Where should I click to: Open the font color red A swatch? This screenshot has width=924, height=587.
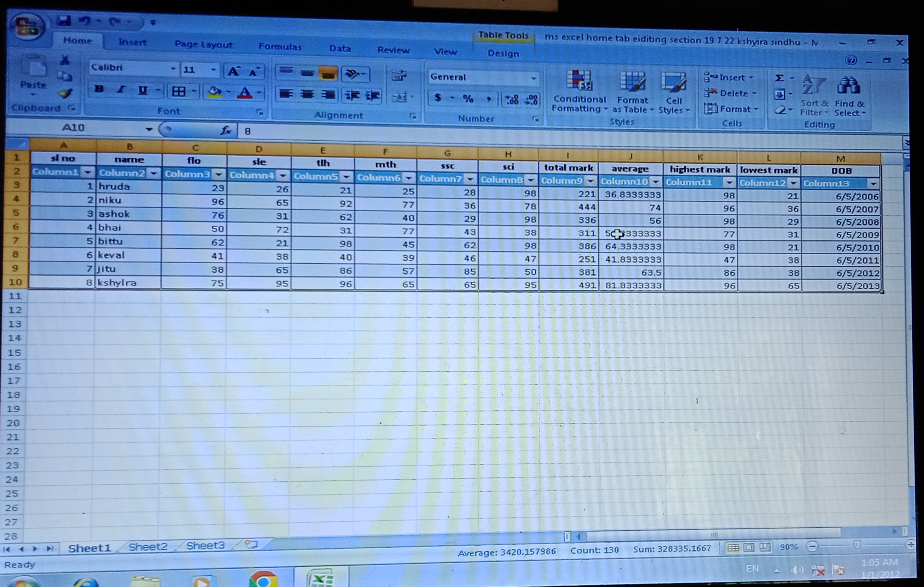[x=245, y=92]
